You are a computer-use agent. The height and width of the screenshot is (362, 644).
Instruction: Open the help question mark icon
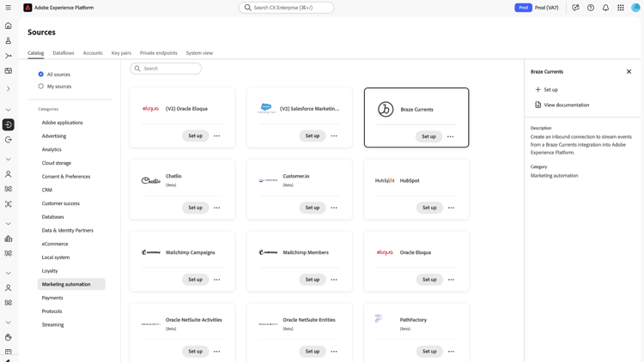(591, 8)
